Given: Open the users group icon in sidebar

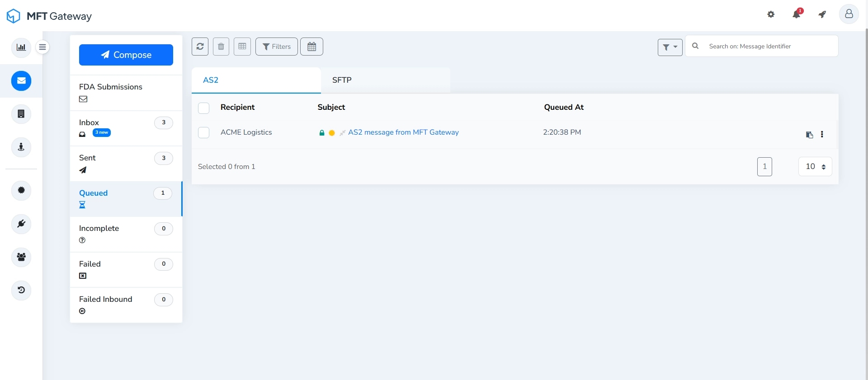Looking at the screenshot, I should coord(21,257).
